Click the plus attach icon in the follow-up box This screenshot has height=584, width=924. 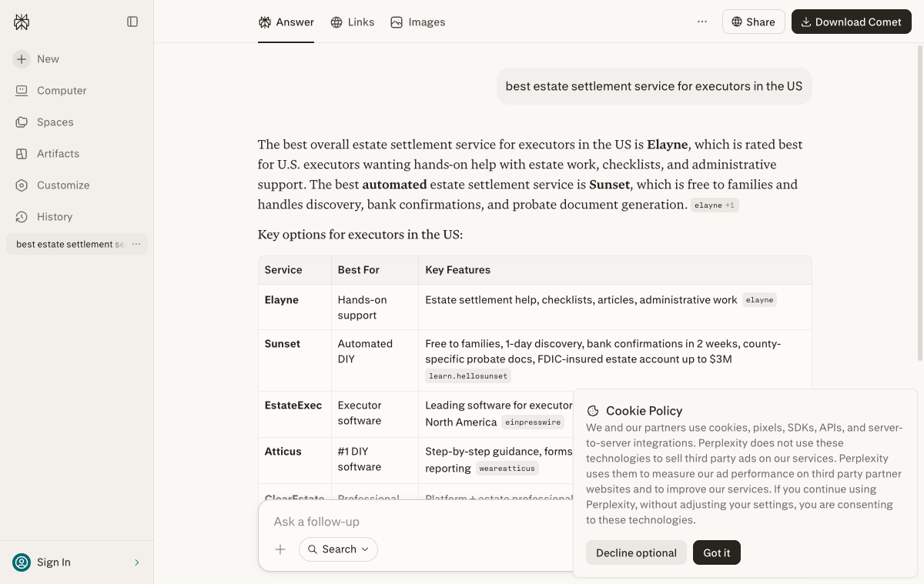click(280, 549)
